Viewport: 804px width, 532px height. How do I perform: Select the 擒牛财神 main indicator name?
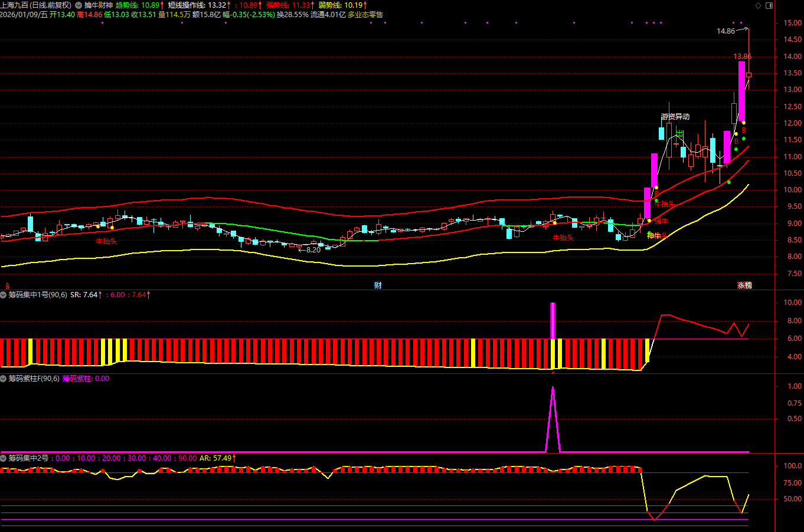(x=98, y=5)
